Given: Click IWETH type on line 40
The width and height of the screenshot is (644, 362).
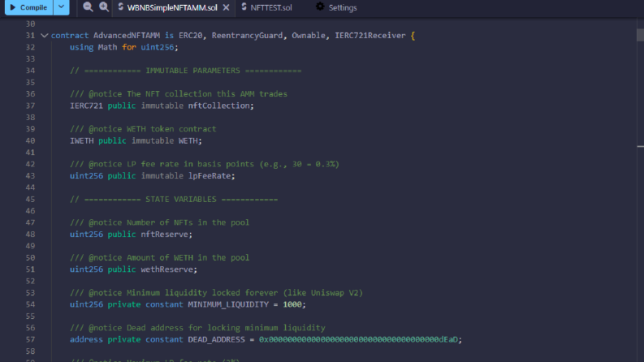Looking at the screenshot, I should 81,140.
